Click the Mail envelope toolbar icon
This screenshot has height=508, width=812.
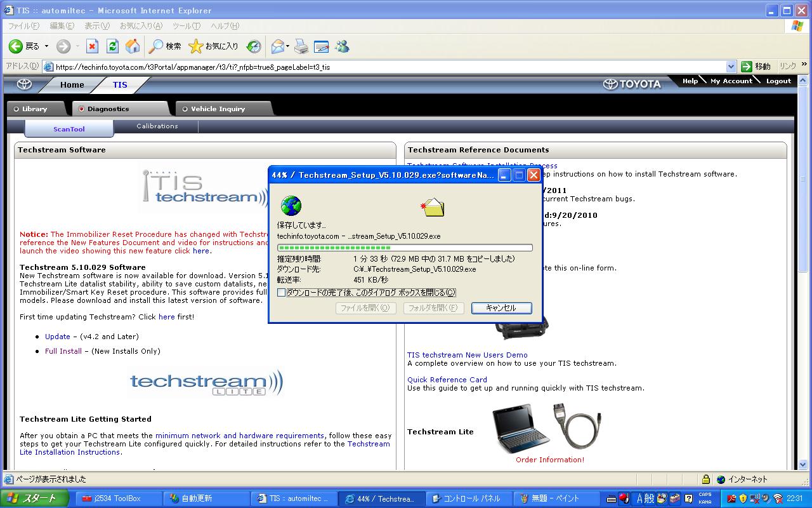click(277, 46)
